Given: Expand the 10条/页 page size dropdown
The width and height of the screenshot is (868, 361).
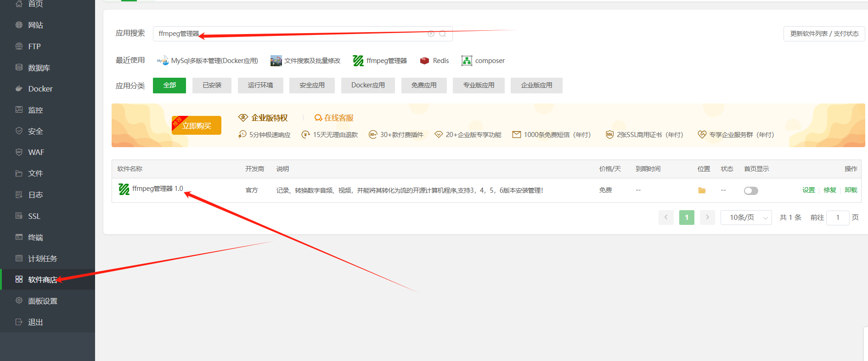Looking at the screenshot, I should [746, 218].
